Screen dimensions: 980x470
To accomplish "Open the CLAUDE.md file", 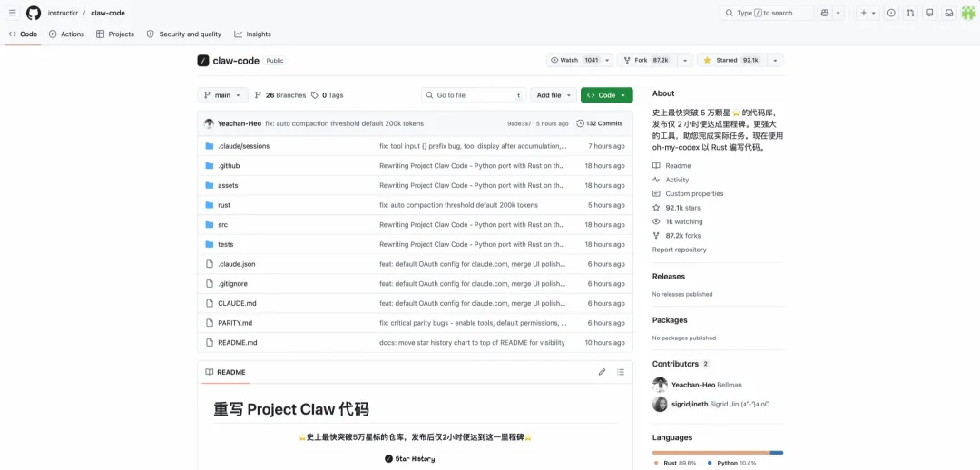I will (237, 303).
